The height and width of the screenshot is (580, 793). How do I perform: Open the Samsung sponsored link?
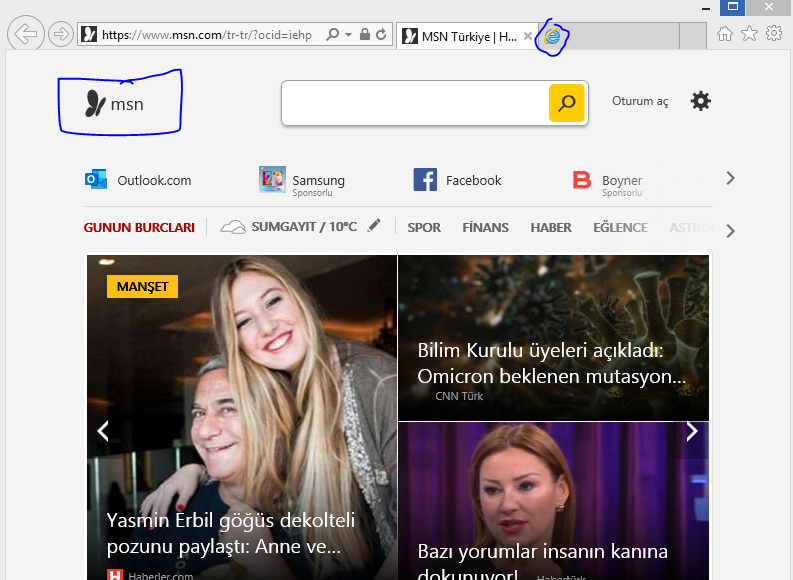pos(318,181)
